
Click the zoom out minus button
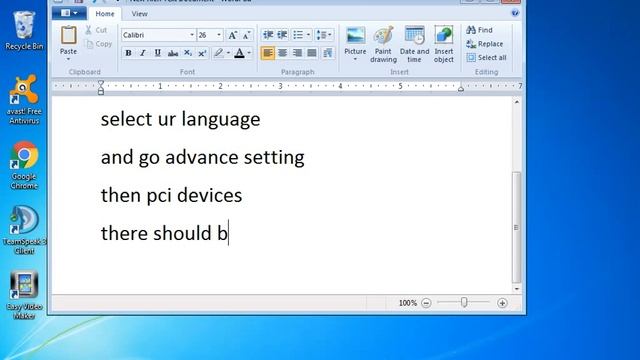(x=426, y=303)
